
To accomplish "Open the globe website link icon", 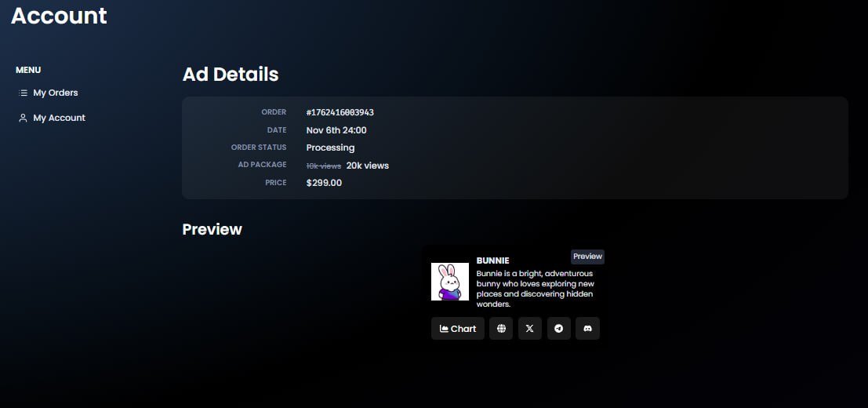I will (501, 329).
